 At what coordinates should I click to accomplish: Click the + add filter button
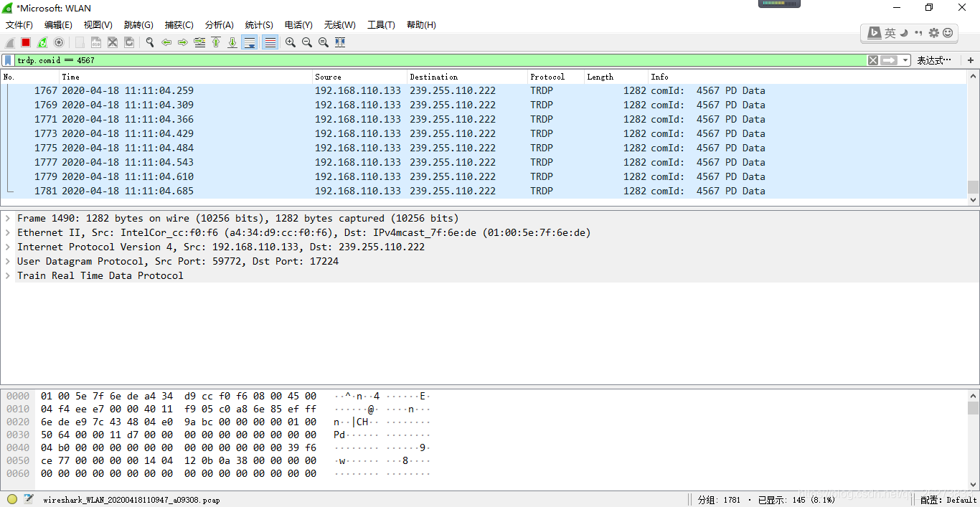(x=971, y=60)
